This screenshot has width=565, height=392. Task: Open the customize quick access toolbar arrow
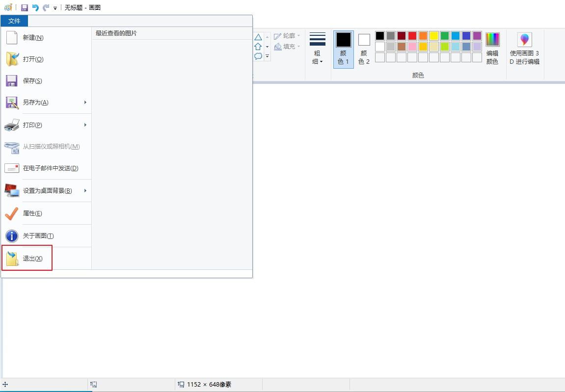[55, 8]
